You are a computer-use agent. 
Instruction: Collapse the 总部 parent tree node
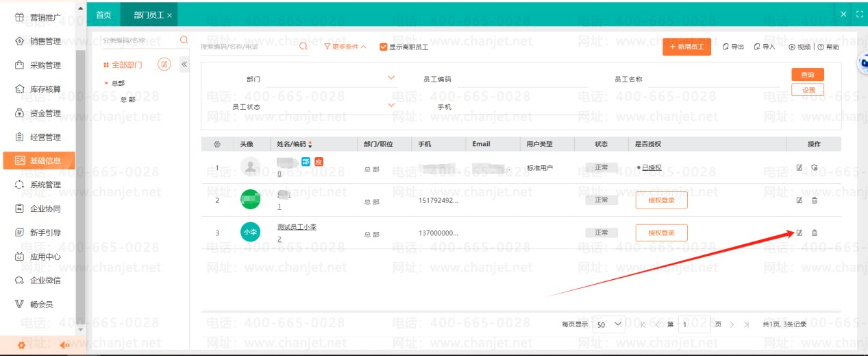point(106,83)
